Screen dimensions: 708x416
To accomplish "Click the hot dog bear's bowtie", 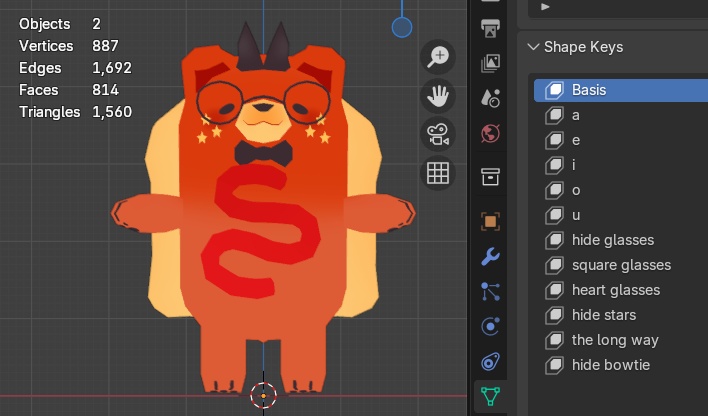I will click(x=263, y=153).
